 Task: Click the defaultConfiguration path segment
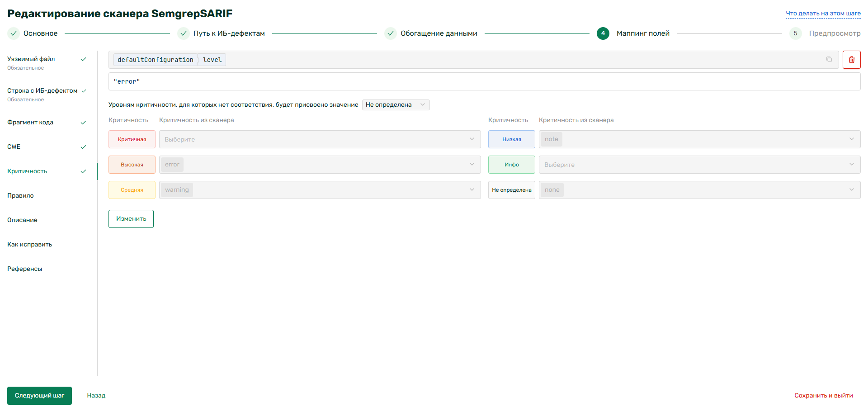156,60
